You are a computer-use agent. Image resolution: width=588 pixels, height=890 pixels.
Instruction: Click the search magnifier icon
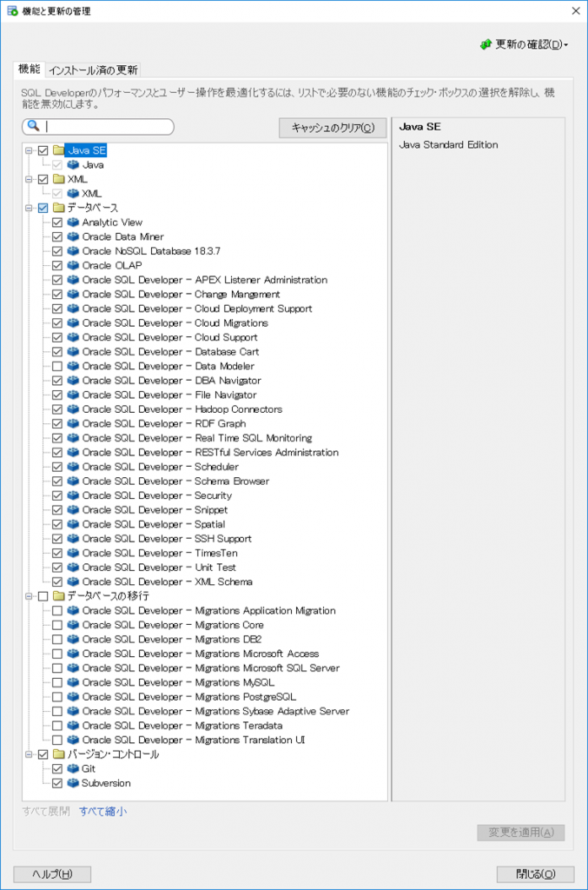pos(34,126)
